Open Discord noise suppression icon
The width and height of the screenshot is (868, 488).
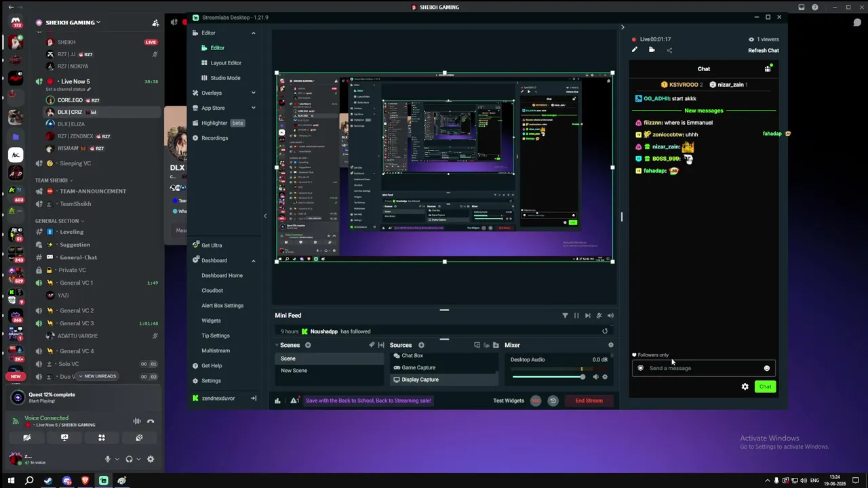(137, 421)
